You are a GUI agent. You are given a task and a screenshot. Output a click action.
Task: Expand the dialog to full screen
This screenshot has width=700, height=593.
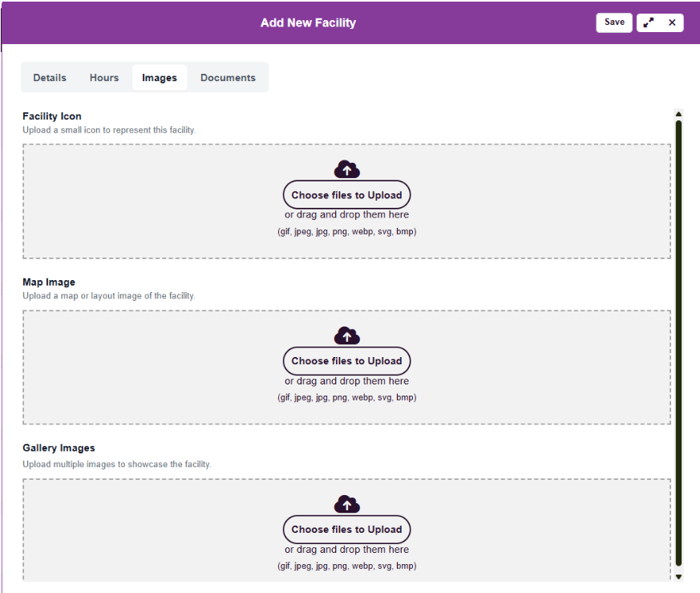click(x=649, y=22)
